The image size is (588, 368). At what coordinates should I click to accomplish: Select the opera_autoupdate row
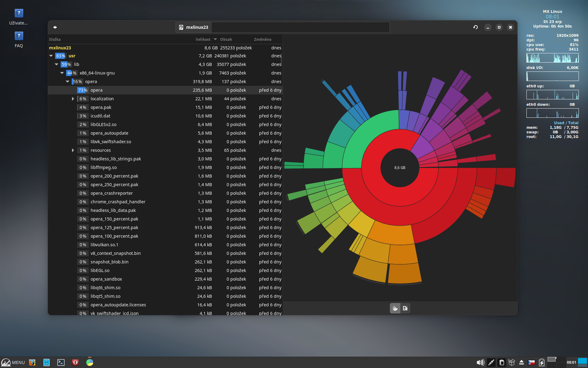pos(165,133)
